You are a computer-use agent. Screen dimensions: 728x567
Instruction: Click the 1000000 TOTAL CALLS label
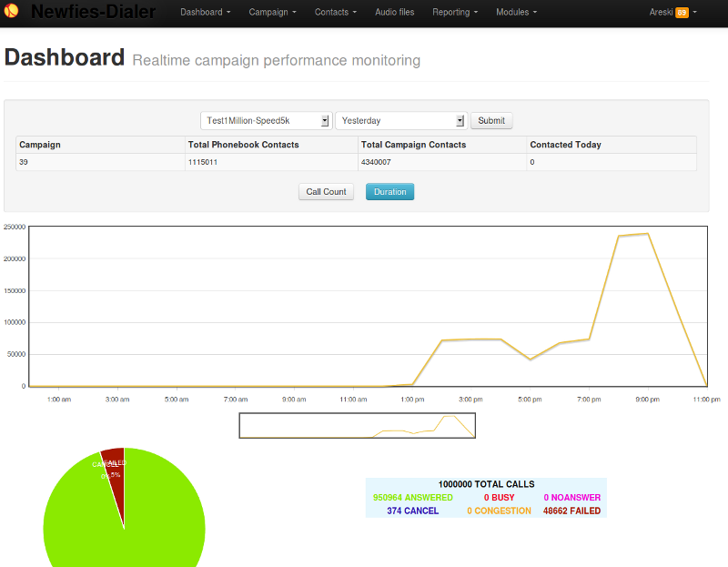point(486,484)
